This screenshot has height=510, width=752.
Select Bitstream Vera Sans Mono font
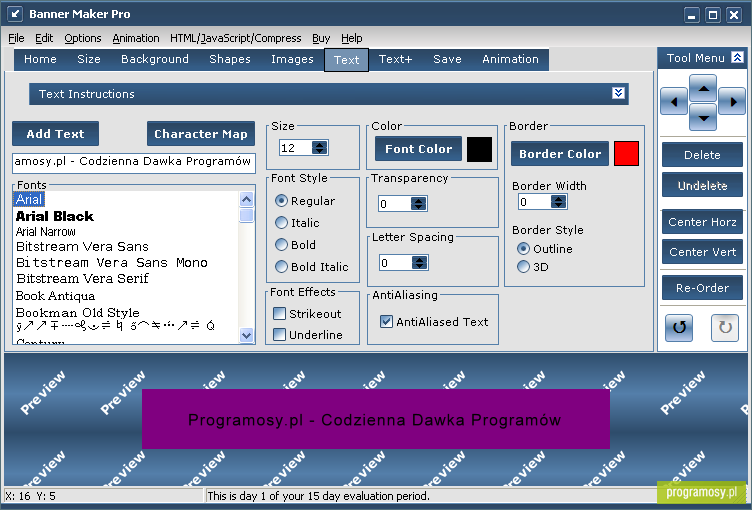[x=112, y=262]
